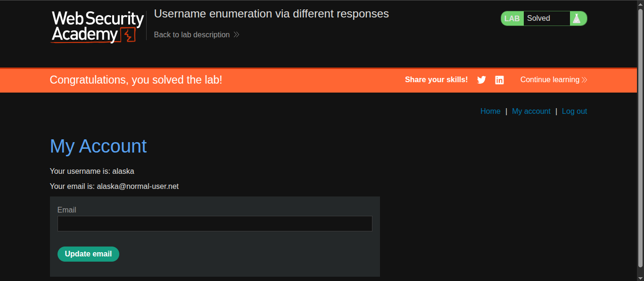This screenshot has width=644, height=281.
Task: Click the lab title Username enumeration via different responses
Action: (x=271, y=14)
